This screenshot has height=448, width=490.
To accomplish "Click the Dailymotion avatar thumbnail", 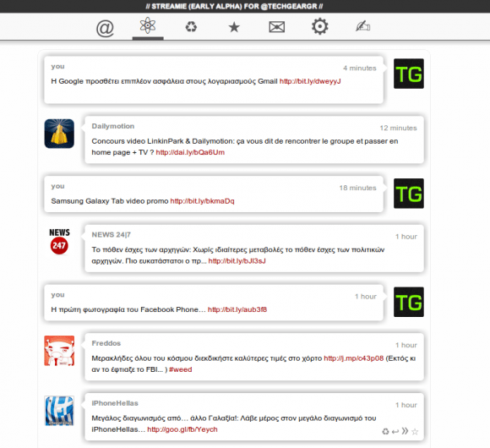I will [x=59, y=134].
